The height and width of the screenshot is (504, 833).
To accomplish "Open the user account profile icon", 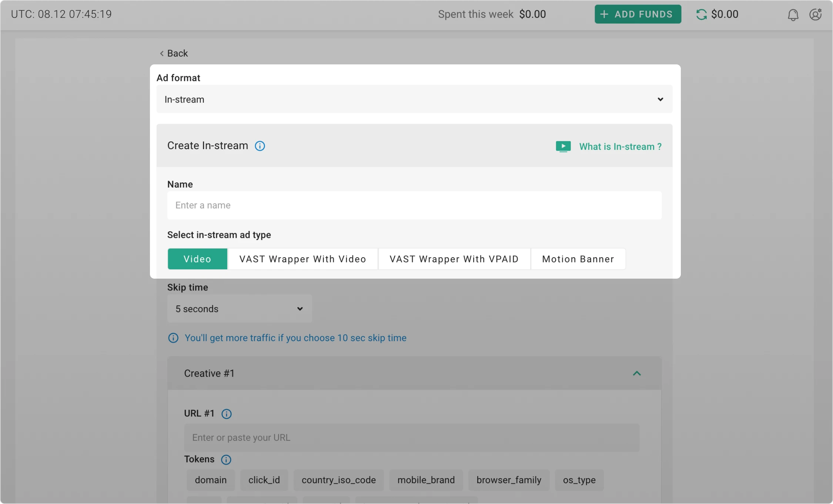I will [x=815, y=14].
